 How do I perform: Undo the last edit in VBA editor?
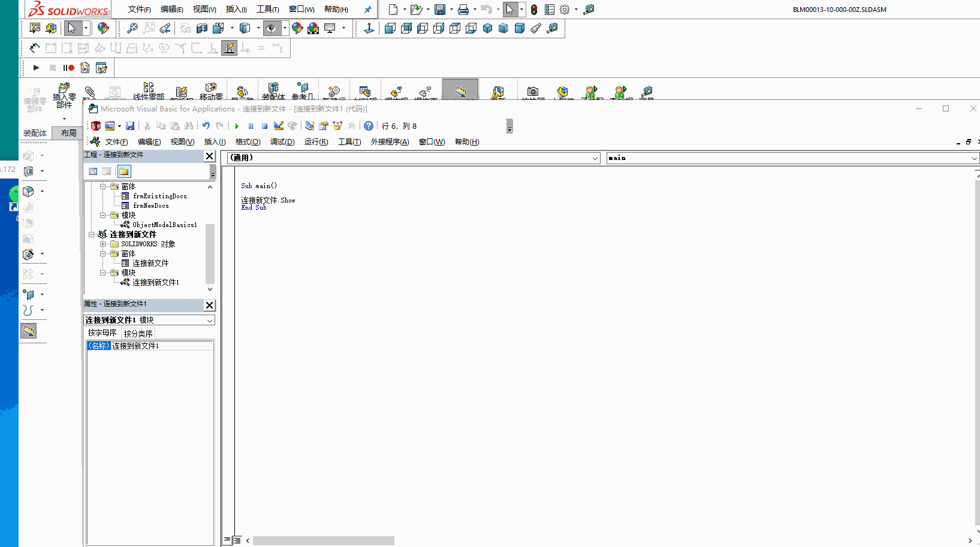coord(206,126)
